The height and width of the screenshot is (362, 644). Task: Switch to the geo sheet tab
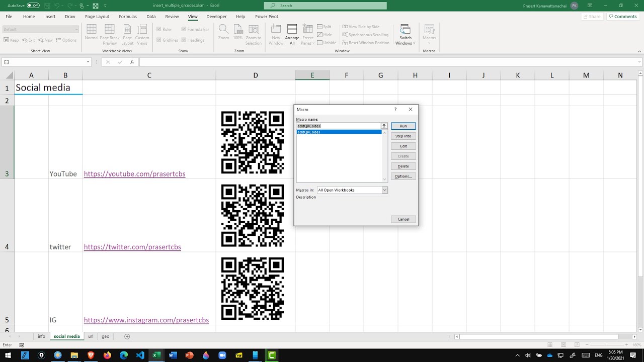105,336
